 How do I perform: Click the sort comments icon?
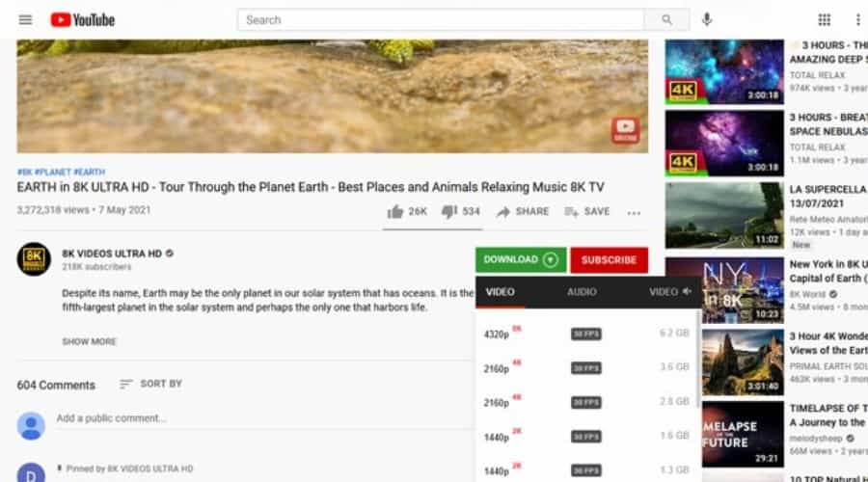pyautogui.click(x=125, y=384)
